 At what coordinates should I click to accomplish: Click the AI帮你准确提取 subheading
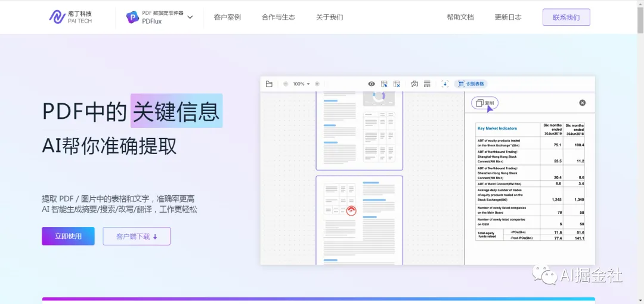tap(109, 146)
